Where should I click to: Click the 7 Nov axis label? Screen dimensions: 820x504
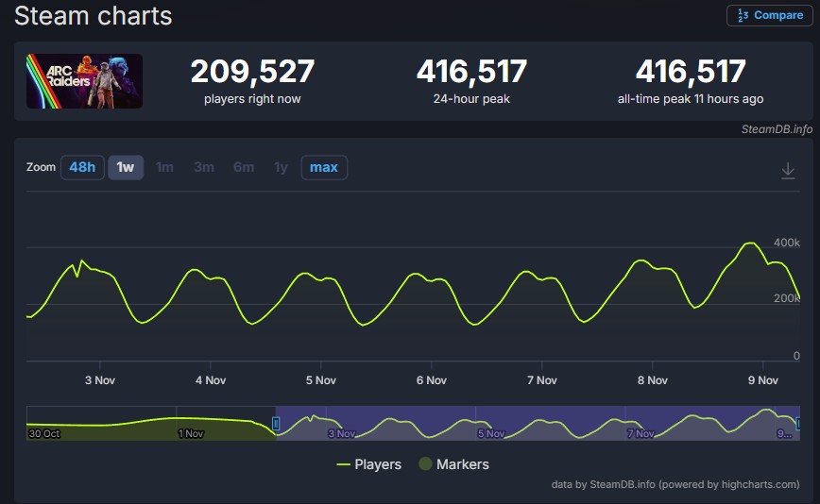coord(542,380)
